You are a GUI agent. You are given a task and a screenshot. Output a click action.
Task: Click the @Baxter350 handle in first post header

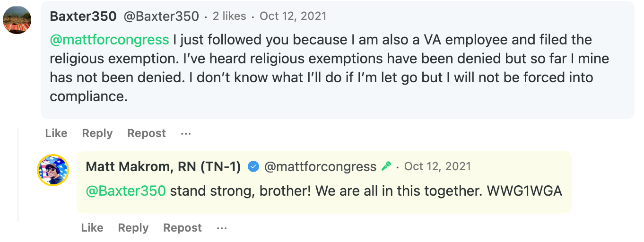point(161,16)
